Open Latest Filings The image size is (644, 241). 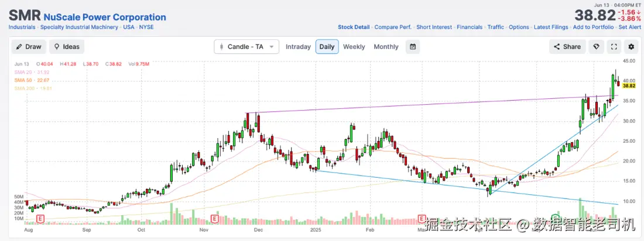551,27
